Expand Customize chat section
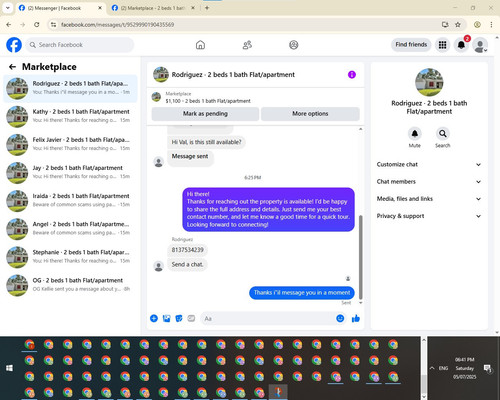500x400 pixels. point(429,164)
